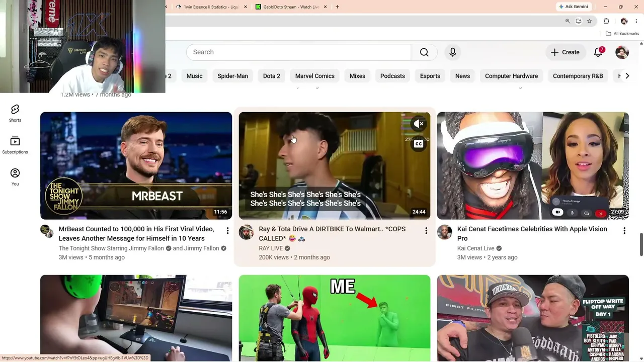Focus the YouTube search box
Screen dimensions: 644x362
[299, 52]
